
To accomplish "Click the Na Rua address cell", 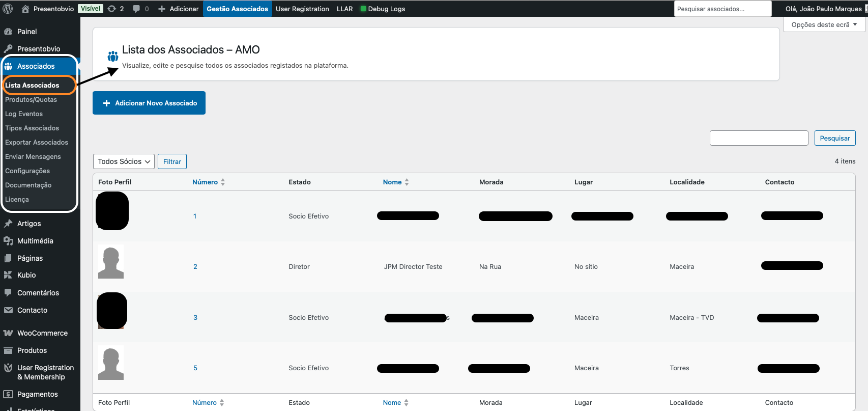I will pyautogui.click(x=490, y=266).
